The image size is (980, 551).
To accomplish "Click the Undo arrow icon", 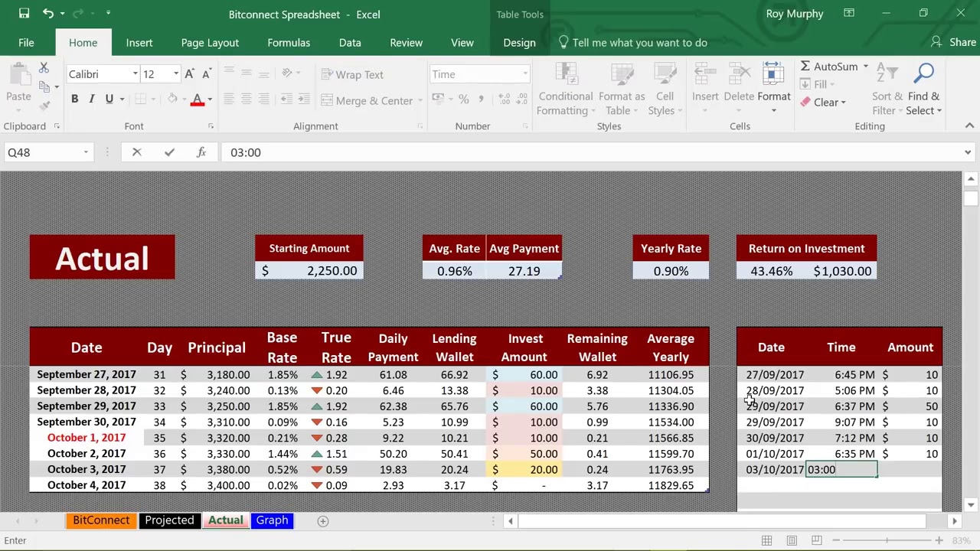I will [x=48, y=14].
